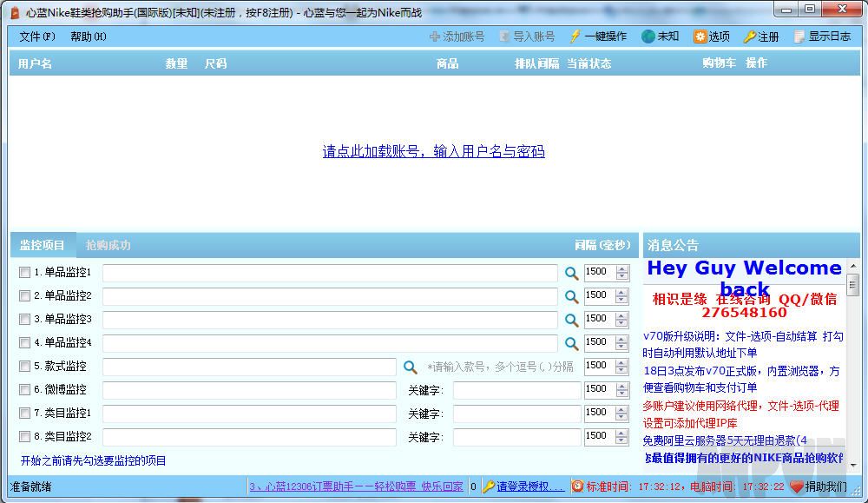Viewport: 868px width, 503px height.
Task: Click announcement scrollbar down arrow
Action: click(852, 464)
